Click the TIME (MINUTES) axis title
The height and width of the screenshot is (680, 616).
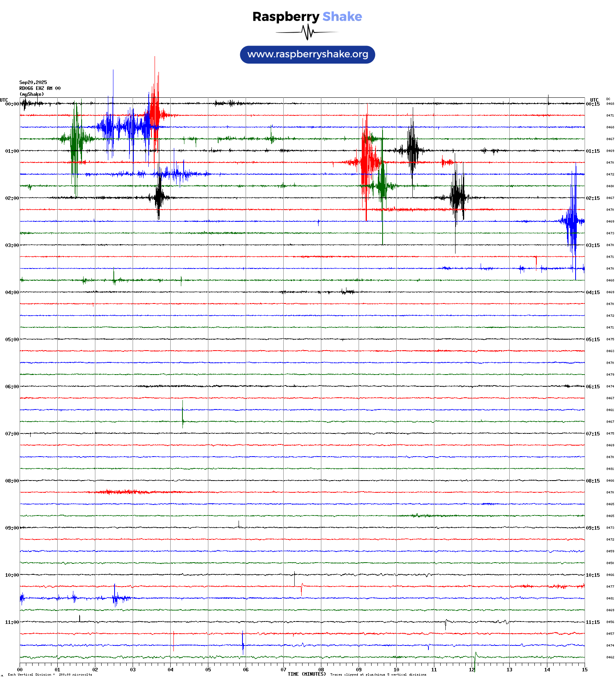pos(306,674)
